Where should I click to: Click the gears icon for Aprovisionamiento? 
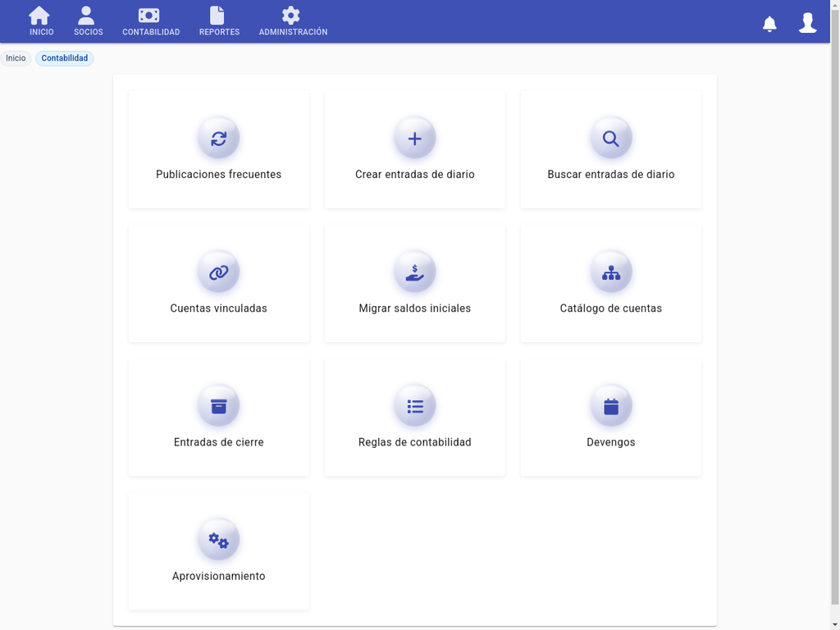[218, 540]
